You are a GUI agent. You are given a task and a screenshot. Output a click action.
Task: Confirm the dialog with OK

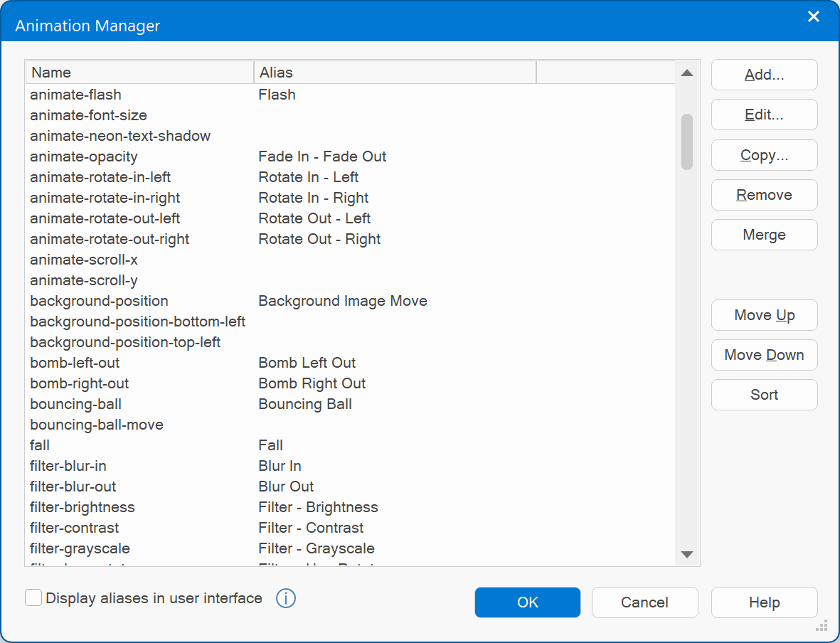click(x=527, y=602)
